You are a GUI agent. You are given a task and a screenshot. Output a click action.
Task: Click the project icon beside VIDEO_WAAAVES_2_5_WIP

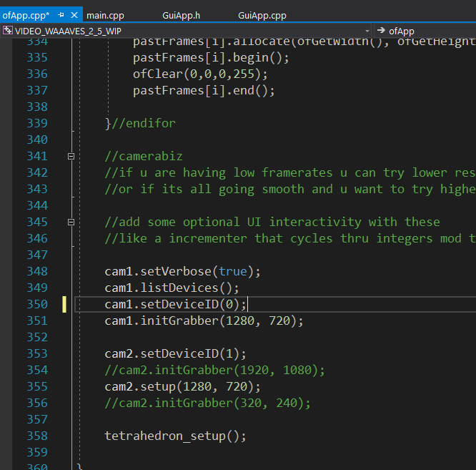(x=8, y=31)
